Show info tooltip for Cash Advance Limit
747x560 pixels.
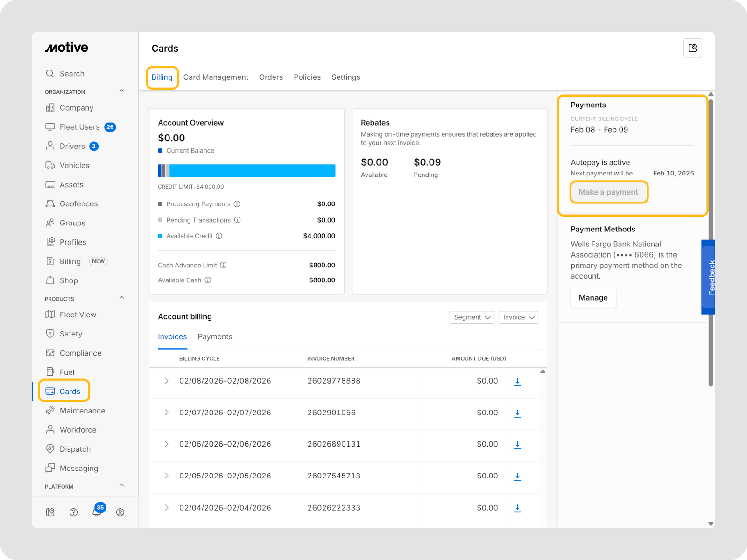pyautogui.click(x=223, y=265)
